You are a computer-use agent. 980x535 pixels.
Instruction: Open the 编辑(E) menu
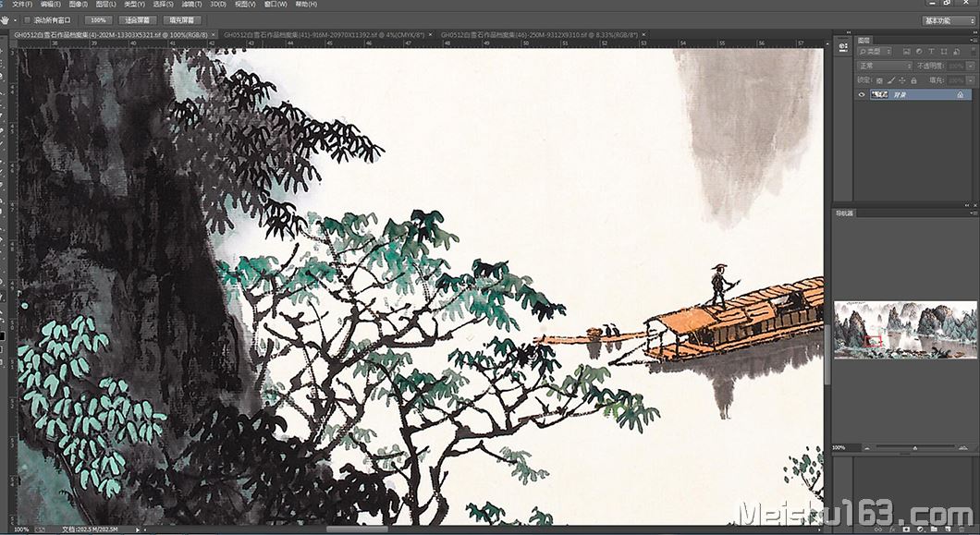click(x=51, y=5)
